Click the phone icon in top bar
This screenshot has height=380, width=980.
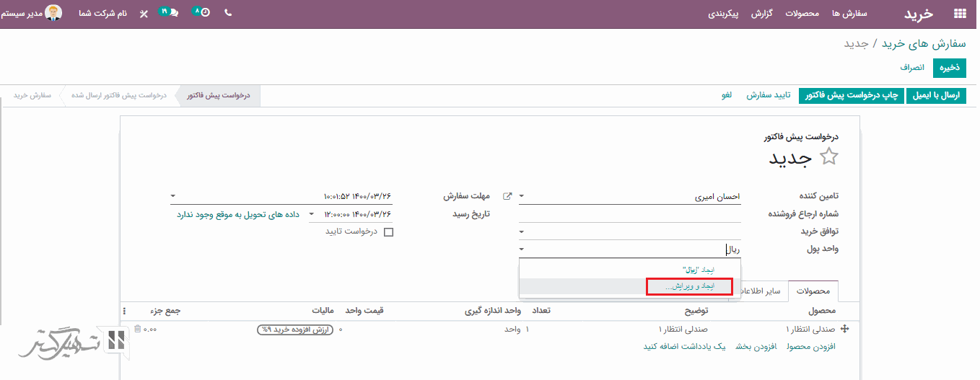tap(228, 13)
